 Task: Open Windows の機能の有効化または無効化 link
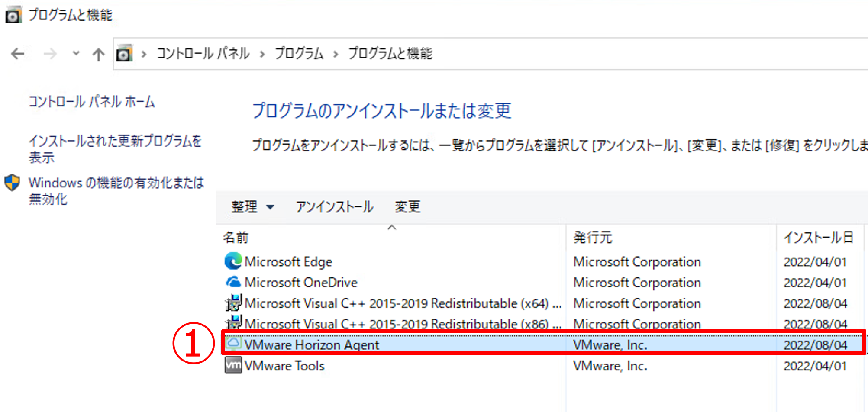(x=116, y=190)
